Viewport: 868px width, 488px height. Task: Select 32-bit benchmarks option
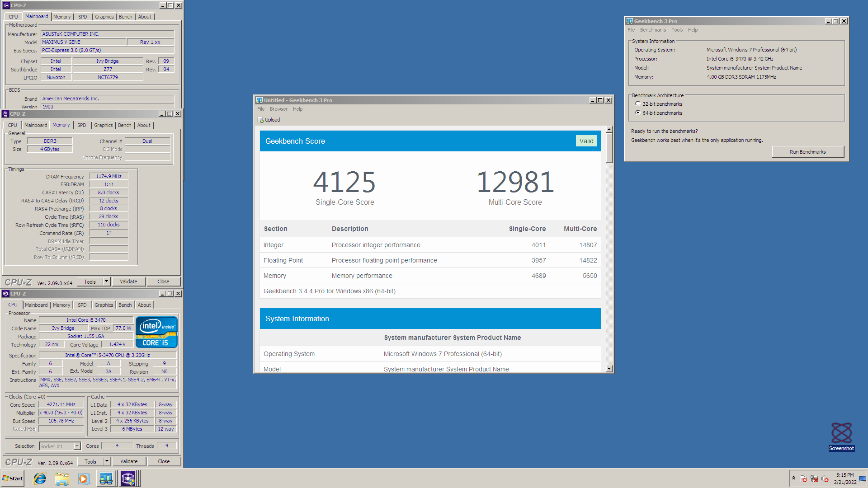tap(638, 104)
